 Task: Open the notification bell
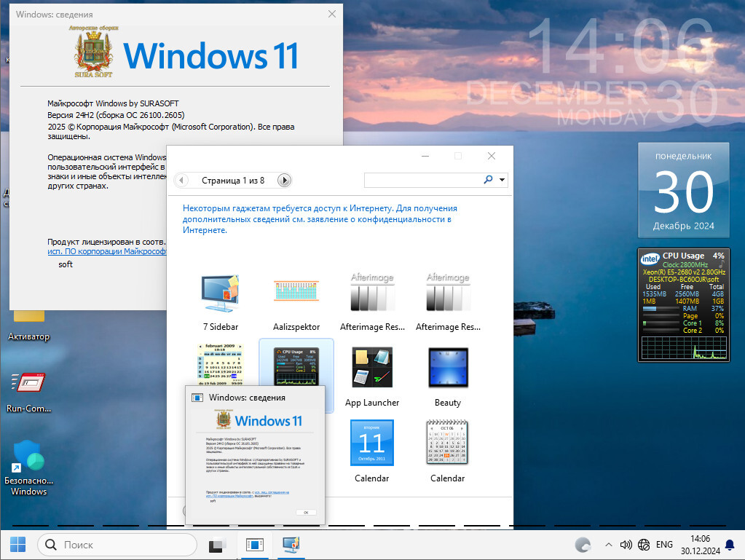coord(730,545)
